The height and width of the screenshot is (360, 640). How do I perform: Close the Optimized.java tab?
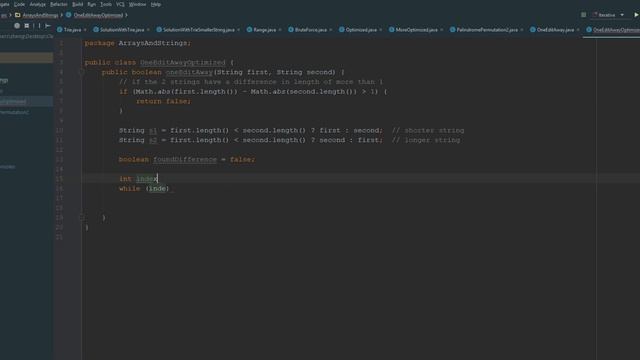380,30
